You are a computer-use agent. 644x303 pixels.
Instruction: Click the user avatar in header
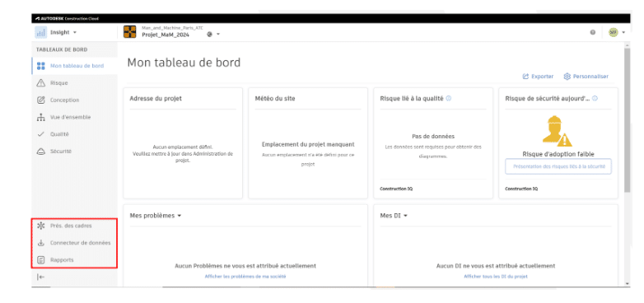[614, 32]
